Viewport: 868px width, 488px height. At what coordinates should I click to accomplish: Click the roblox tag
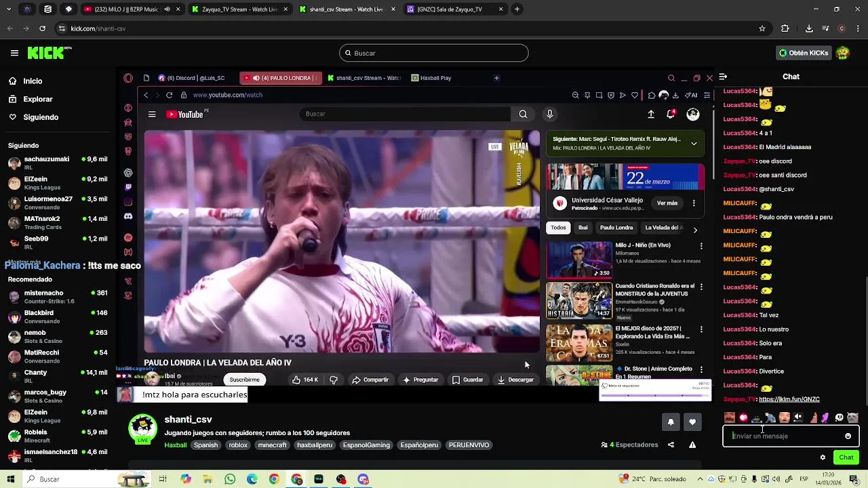click(238, 445)
